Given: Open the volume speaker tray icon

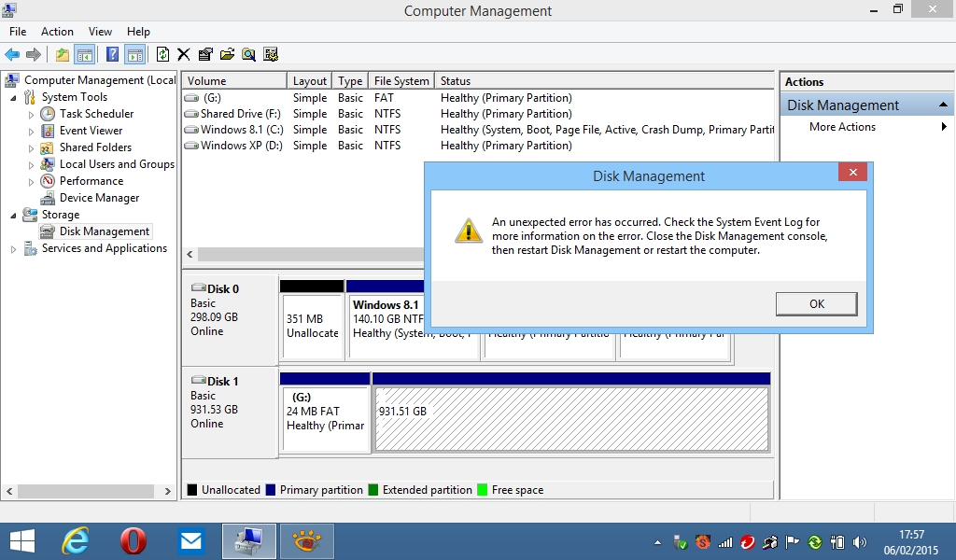Looking at the screenshot, I should coord(860,541).
